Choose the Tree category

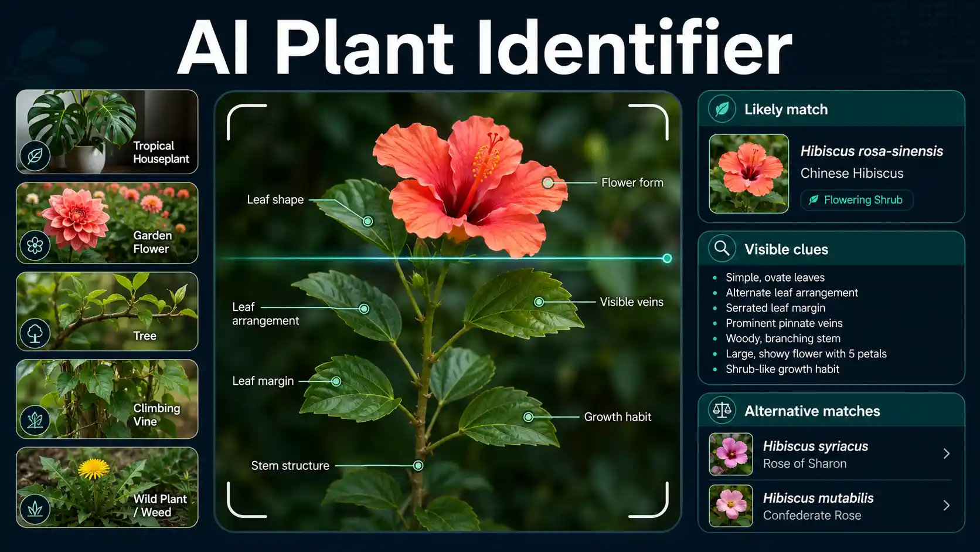pos(107,311)
